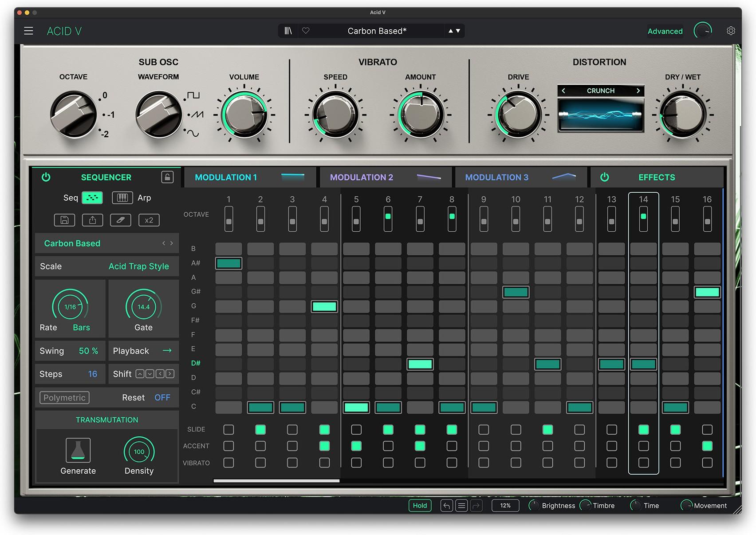Open the plugin settings gear
This screenshot has width=756, height=535.
[x=731, y=31]
